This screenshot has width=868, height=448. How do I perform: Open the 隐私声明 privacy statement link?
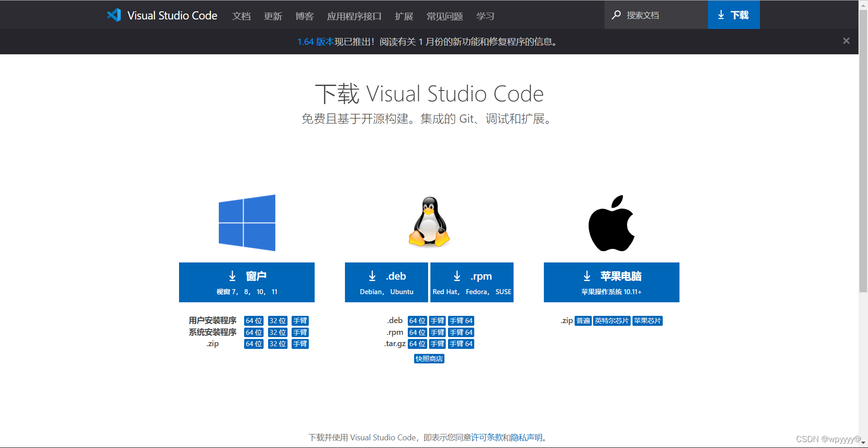(526, 438)
